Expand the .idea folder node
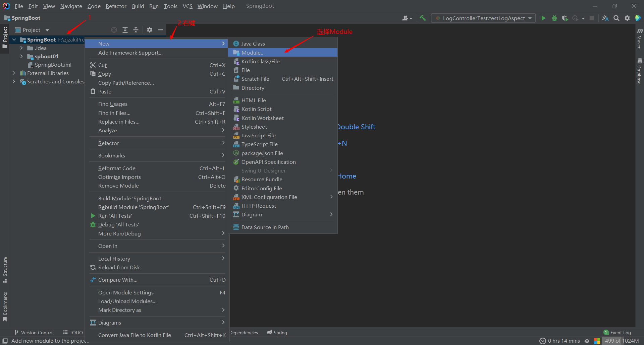644x345 pixels. (x=21, y=48)
